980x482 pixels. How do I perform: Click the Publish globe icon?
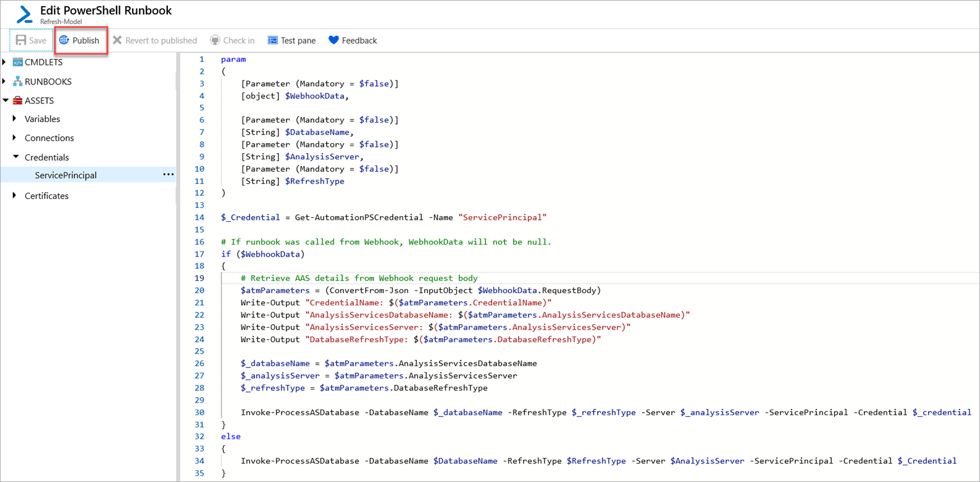(64, 40)
